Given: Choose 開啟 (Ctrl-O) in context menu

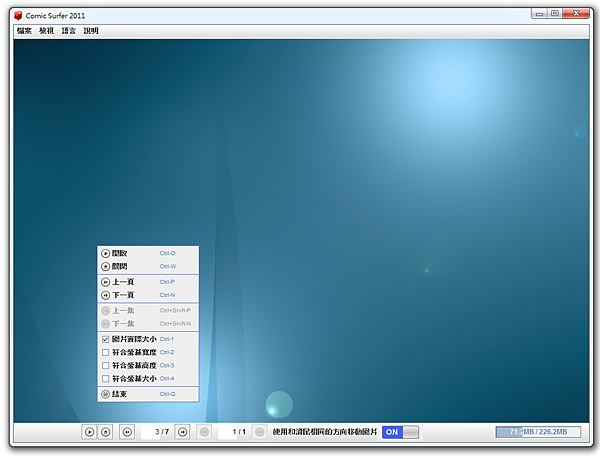Looking at the screenshot, I should tap(148, 253).
